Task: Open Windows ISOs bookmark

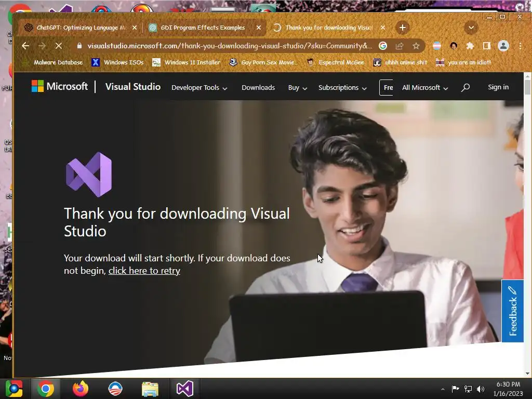Action: [118, 62]
